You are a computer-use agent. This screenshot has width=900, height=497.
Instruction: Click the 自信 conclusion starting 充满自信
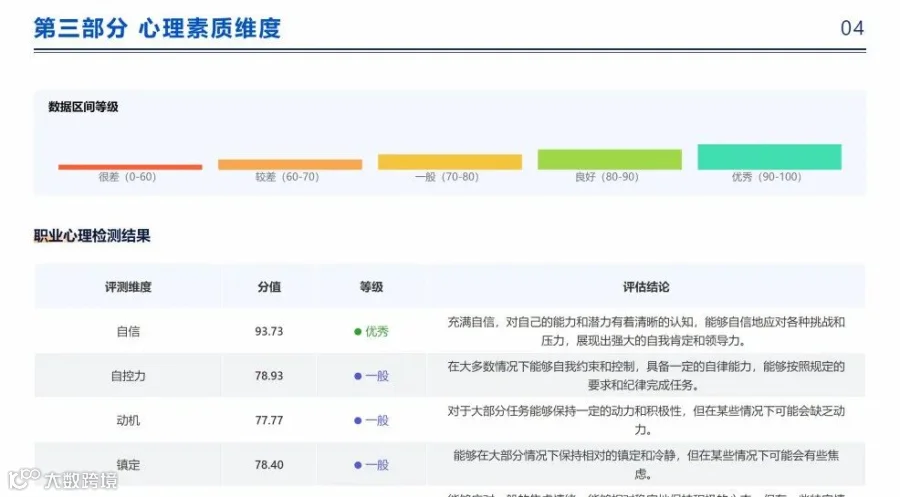click(646, 331)
